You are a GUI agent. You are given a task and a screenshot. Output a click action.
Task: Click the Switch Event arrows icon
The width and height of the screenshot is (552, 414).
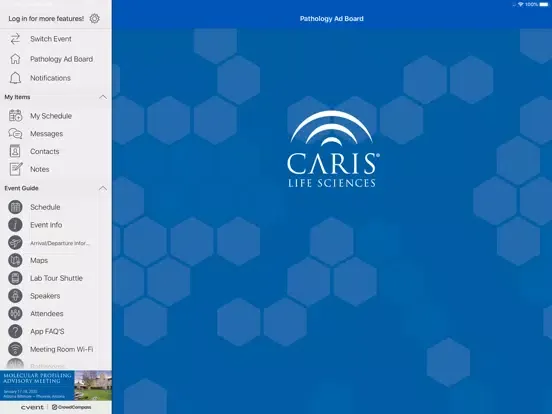pyautogui.click(x=15, y=39)
